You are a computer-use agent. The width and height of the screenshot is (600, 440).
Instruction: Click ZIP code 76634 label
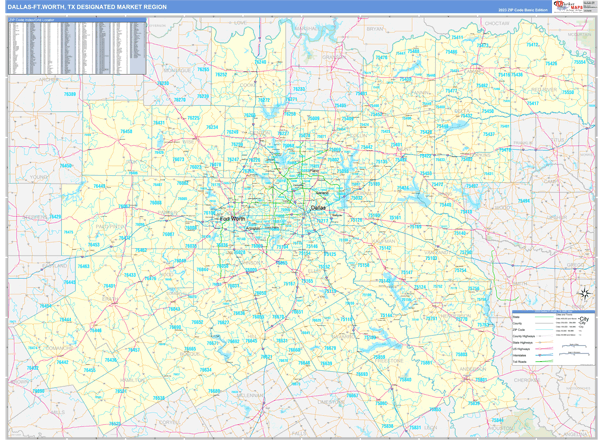206,370
